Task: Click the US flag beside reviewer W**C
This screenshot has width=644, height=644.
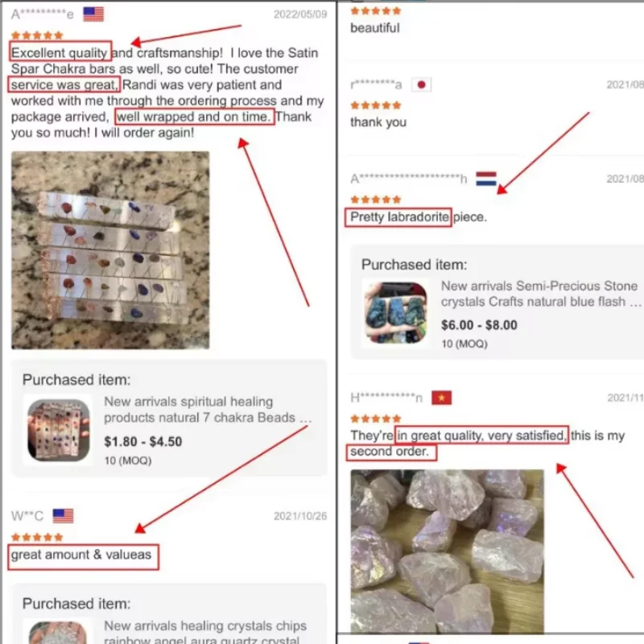Action: (64, 516)
